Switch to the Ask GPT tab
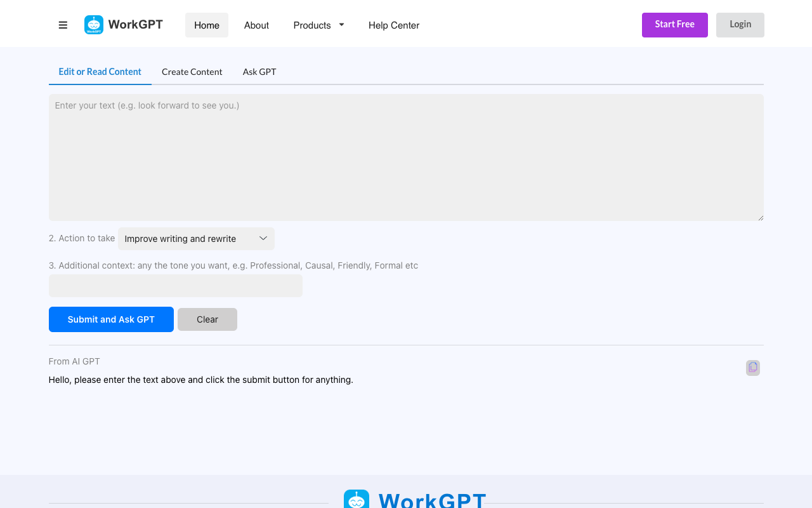Screen dimensions: 812x508 coord(259,72)
